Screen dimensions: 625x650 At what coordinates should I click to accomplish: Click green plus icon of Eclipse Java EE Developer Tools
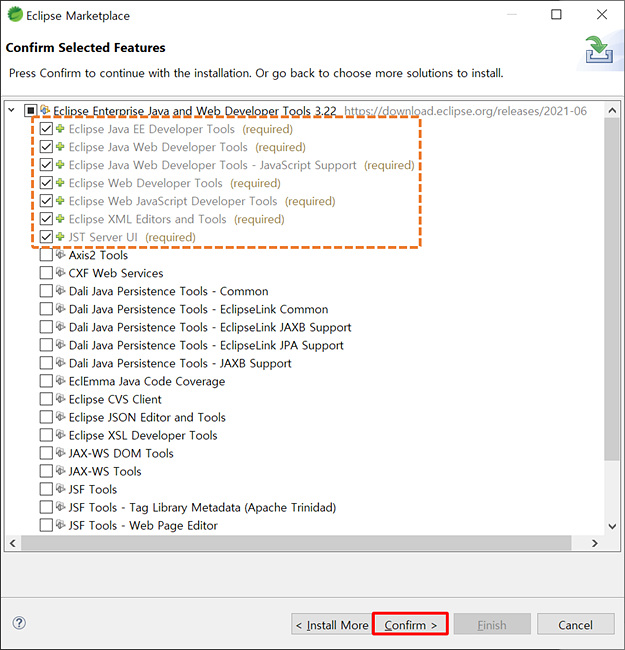(61, 129)
